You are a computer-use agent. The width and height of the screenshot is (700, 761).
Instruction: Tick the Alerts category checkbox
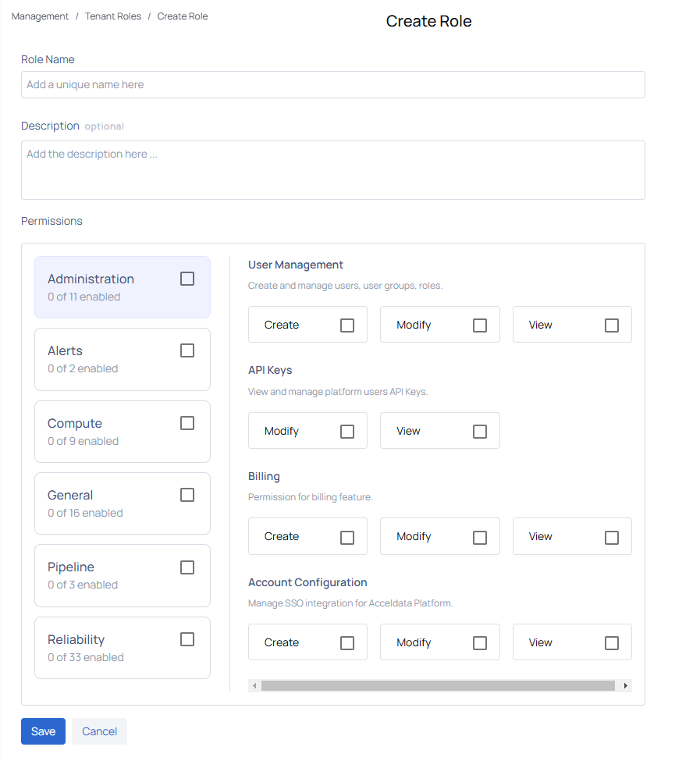187,350
